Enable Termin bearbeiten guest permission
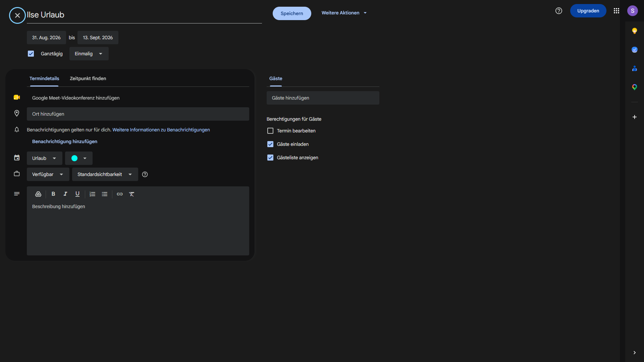Image resolution: width=644 pixels, height=362 pixels. click(270, 131)
